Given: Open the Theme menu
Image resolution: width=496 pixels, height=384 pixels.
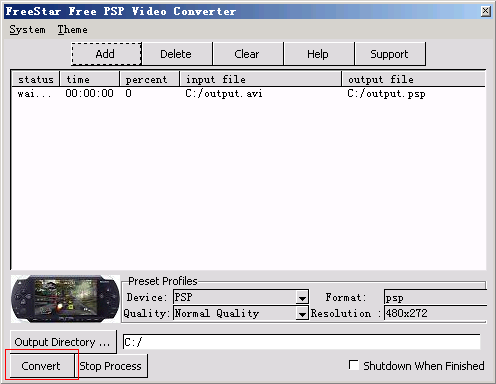Looking at the screenshot, I should pyautogui.click(x=73, y=30).
